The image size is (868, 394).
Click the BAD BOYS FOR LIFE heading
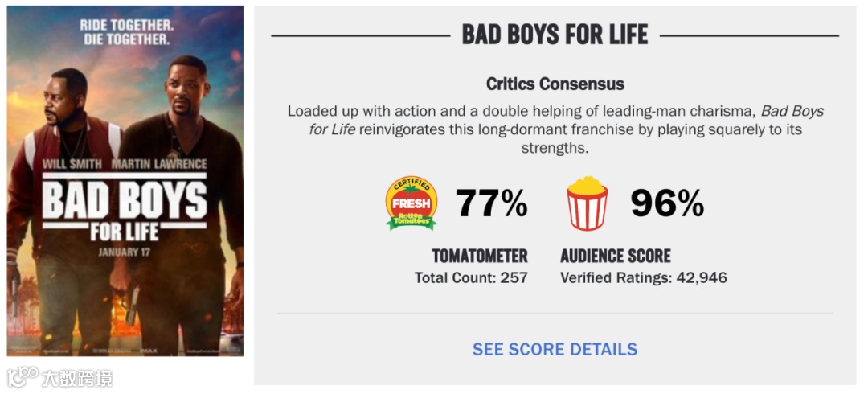click(555, 35)
